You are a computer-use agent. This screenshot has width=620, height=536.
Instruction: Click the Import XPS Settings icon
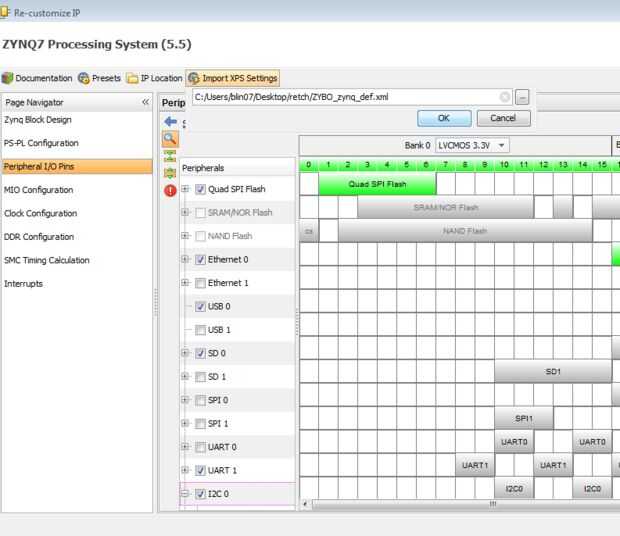click(194, 78)
